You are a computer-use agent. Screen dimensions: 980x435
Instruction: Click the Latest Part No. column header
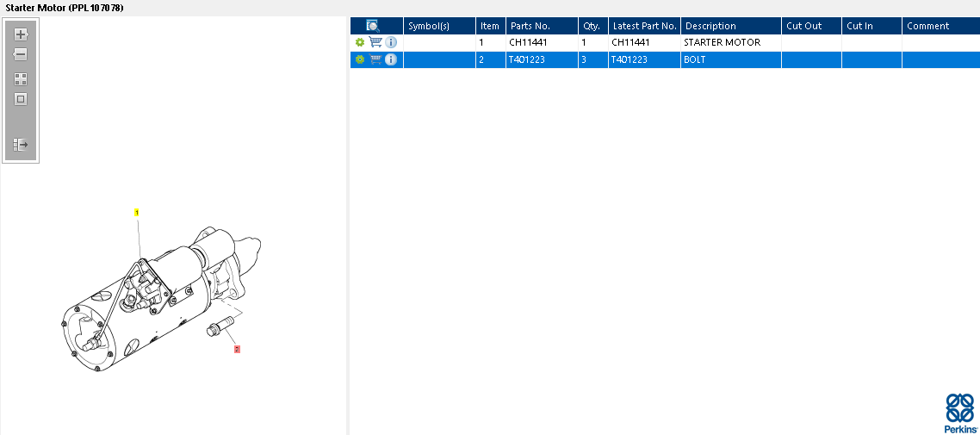pyautogui.click(x=644, y=26)
